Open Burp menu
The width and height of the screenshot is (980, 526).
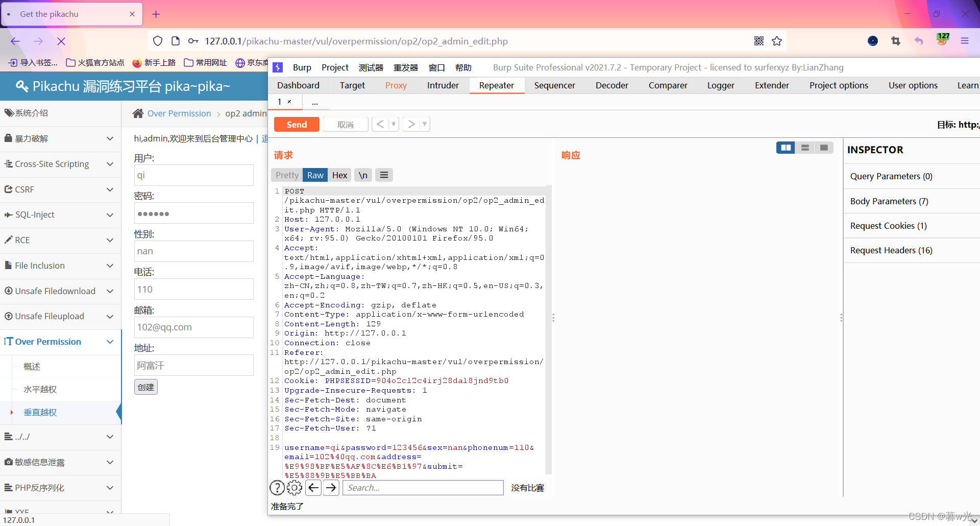click(x=302, y=67)
